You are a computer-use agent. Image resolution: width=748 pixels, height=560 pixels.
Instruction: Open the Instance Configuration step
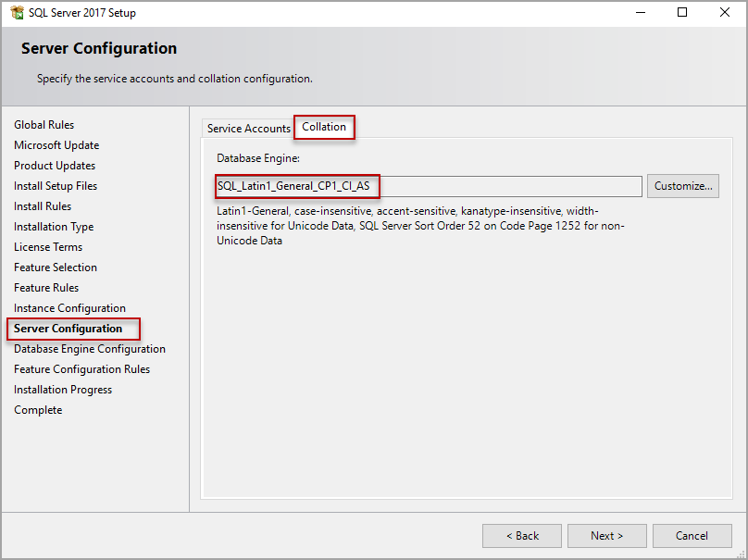(x=69, y=307)
